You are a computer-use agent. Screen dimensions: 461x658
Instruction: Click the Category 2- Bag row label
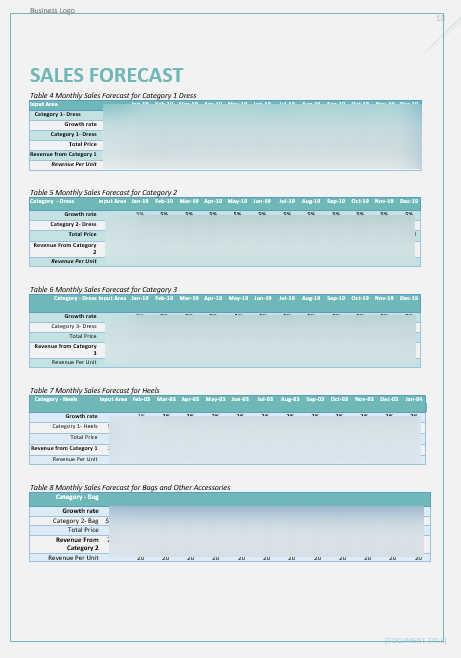(x=76, y=521)
